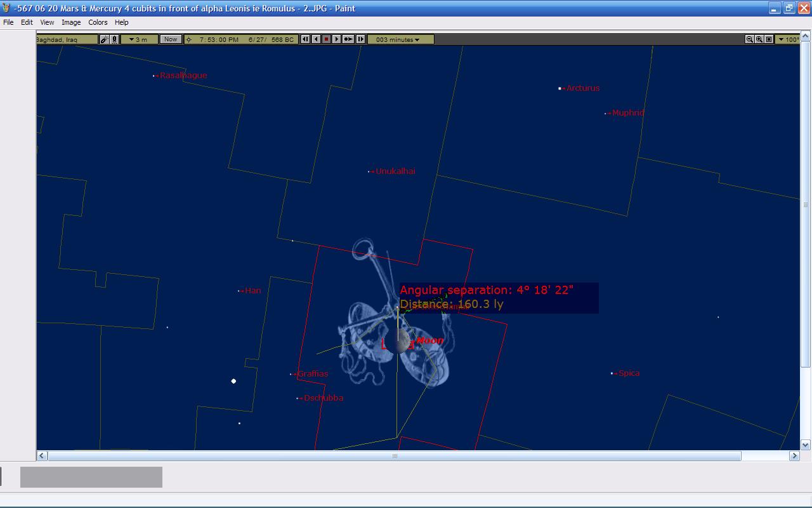Click the Unukalhai star label
This screenshot has width=812, height=508.
[395, 171]
